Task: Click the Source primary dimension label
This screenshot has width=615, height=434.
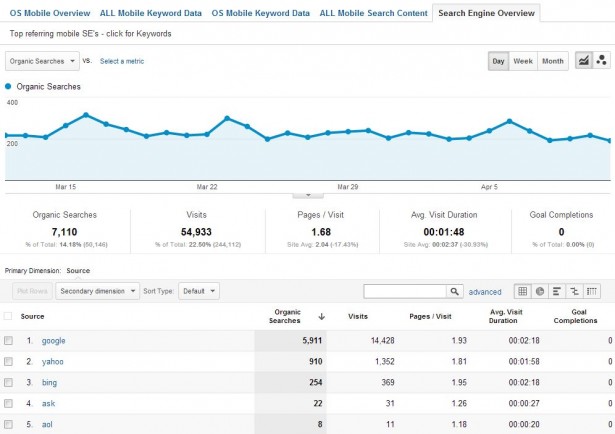Action: click(x=78, y=271)
